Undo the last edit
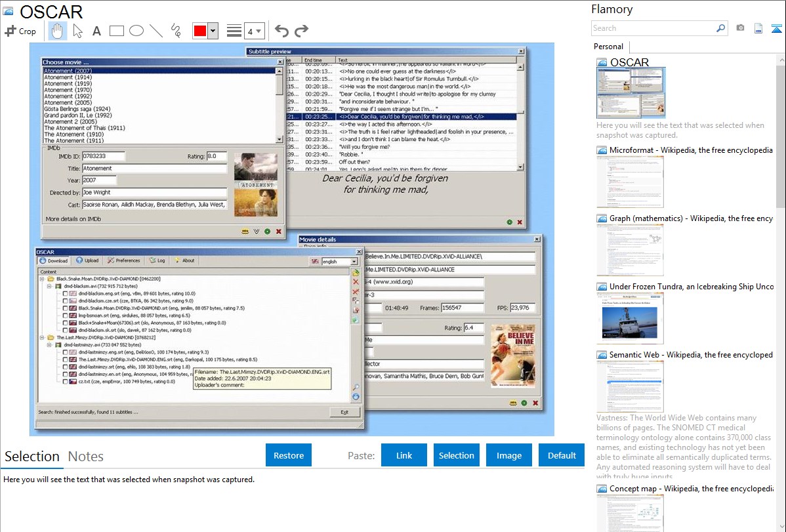Viewport: 786px width, 532px height. tap(281, 31)
